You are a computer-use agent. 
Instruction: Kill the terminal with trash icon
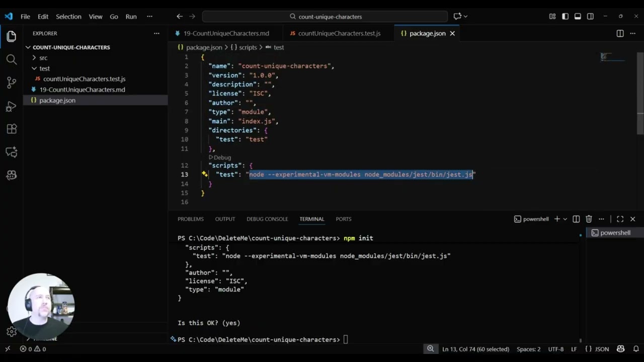(x=589, y=219)
